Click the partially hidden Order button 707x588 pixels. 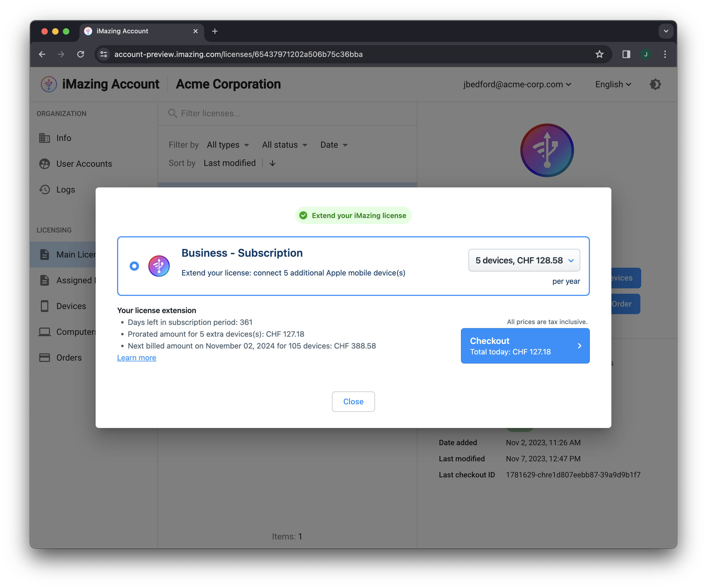point(626,304)
